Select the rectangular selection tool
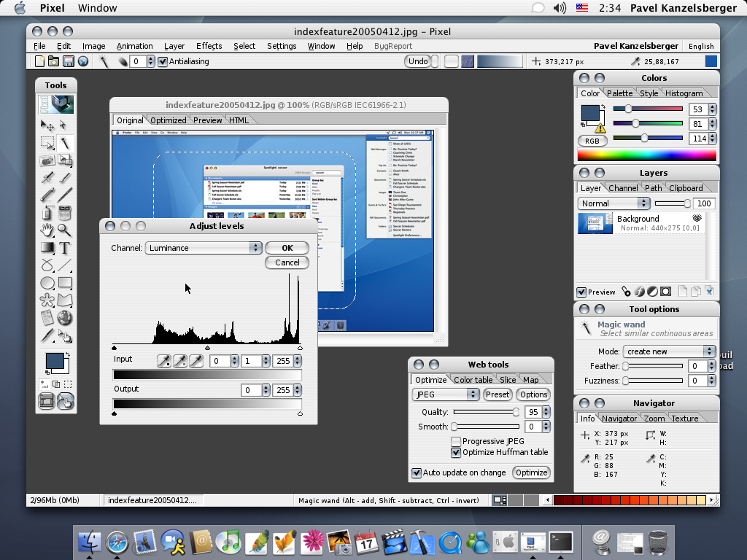This screenshot has width=747, height=560. [47, 142]
